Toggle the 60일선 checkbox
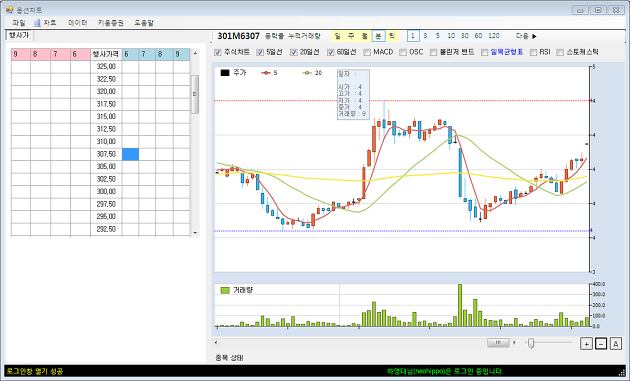630x381 pixels. coord(331,52)
